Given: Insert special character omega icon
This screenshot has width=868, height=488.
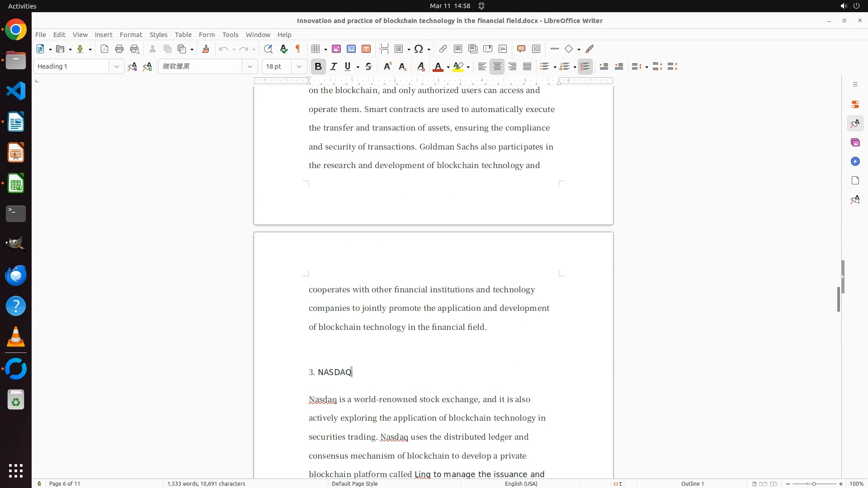Looking at the screenshot, I should pos(419,49).
